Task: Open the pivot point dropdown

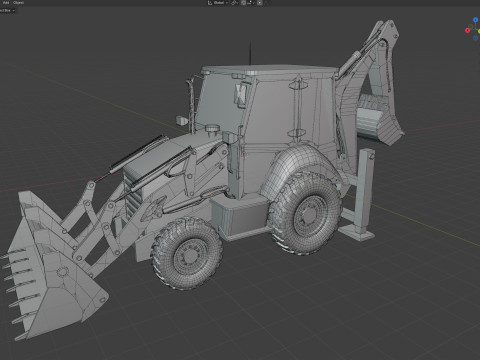Action: [235, 3]
